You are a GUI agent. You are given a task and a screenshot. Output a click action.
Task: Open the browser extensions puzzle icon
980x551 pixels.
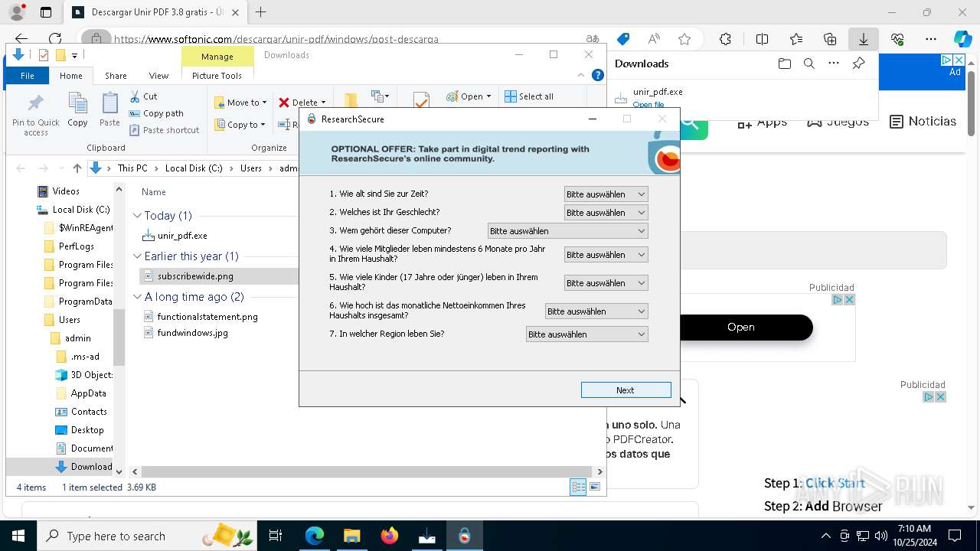click(725, 39)
